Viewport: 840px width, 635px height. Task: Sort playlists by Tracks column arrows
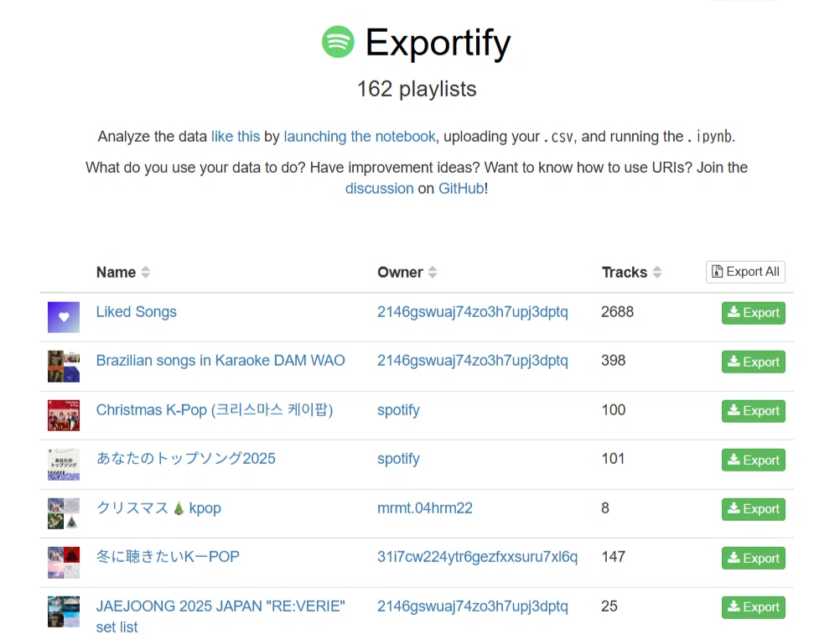click(657, 273)
